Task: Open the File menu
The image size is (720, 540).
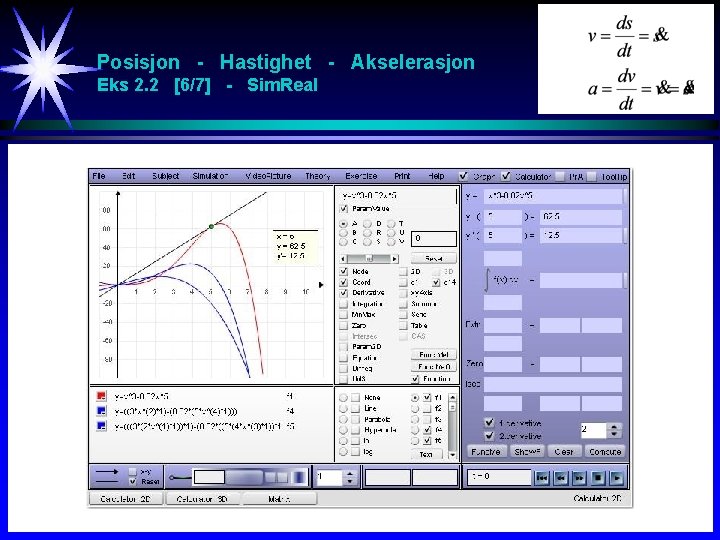Action: point(99,176)
